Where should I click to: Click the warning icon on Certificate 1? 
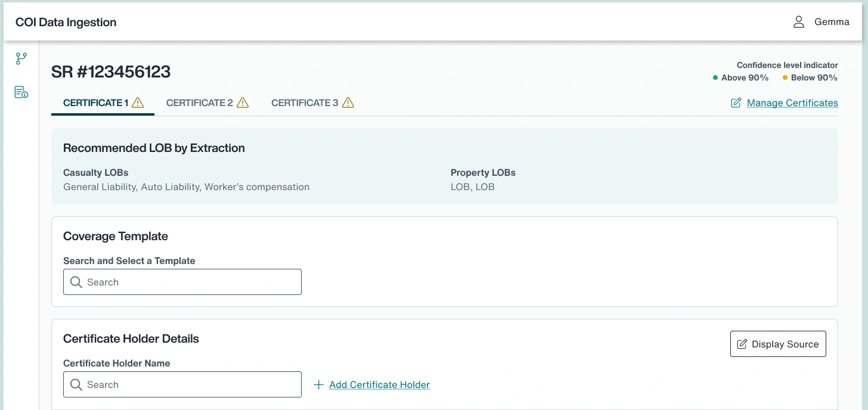(x=138, y=102)
